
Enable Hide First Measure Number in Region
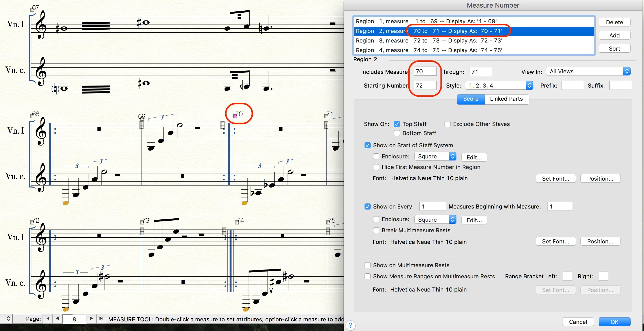tap(376, 167)
